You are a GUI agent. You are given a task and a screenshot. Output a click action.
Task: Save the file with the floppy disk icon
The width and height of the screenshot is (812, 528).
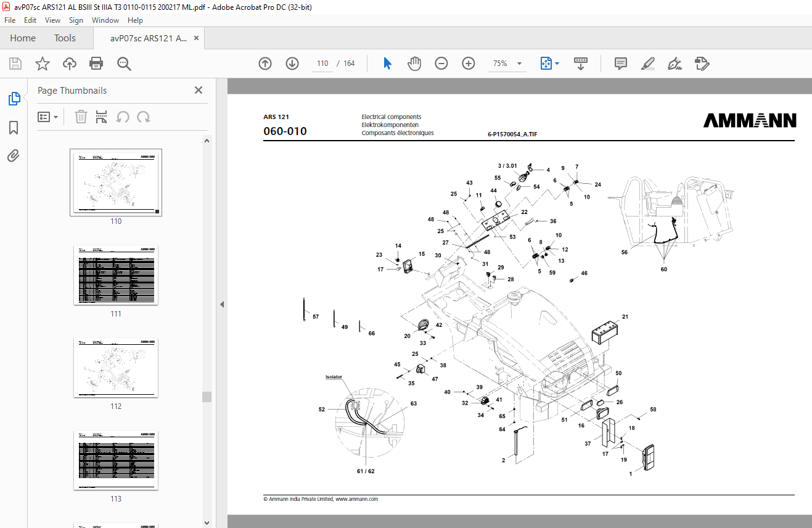(15, 64)
